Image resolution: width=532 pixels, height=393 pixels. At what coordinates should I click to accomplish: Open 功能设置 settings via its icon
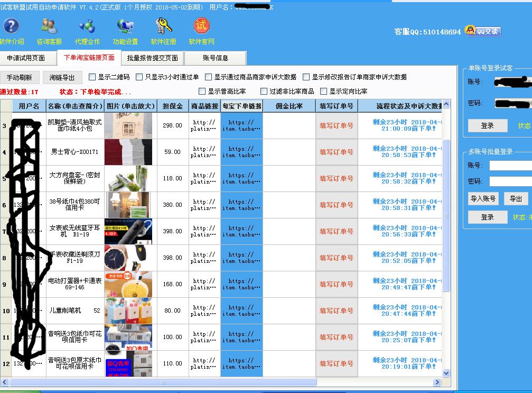coord(124,28)
